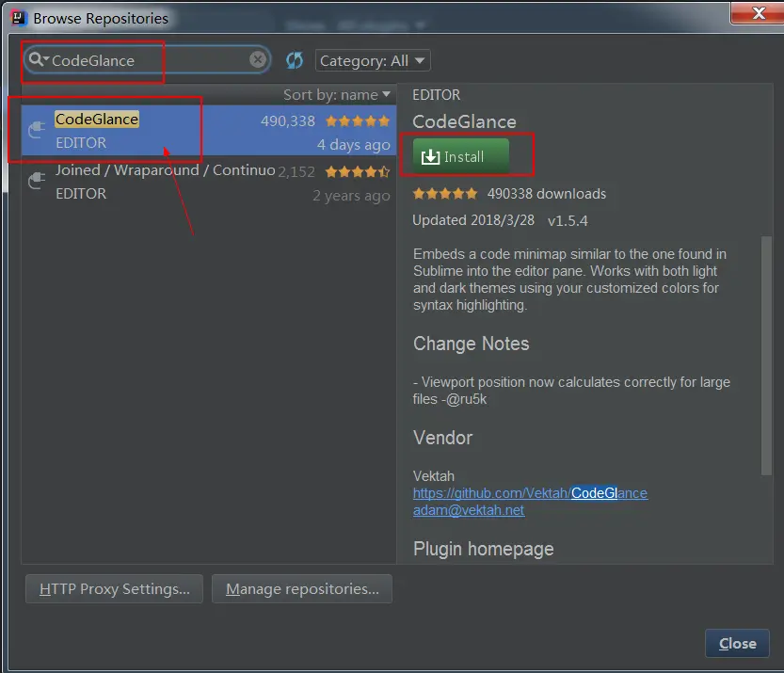This screenshot has height=673, width=784.
Task: Click the v1.5.4 version label
Action: [568, 220]
